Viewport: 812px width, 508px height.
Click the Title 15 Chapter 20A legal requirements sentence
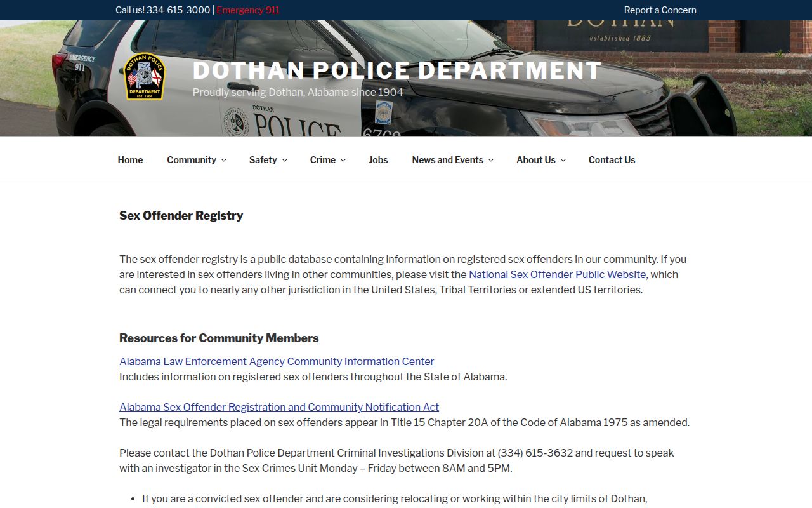pyautogui.click(x=404, y=422)
